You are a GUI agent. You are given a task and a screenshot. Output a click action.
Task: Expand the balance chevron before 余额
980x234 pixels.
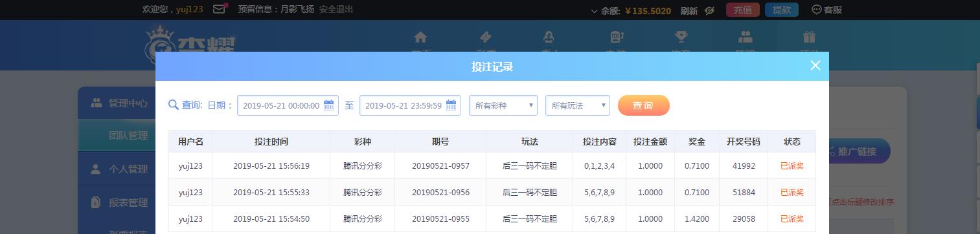click(x=594, y=11)
